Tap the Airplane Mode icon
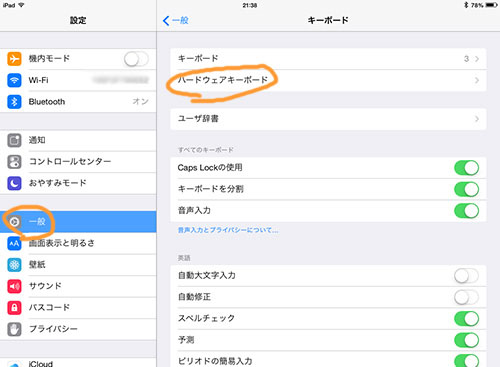The image size is (500, 367). tap(14, 59)
